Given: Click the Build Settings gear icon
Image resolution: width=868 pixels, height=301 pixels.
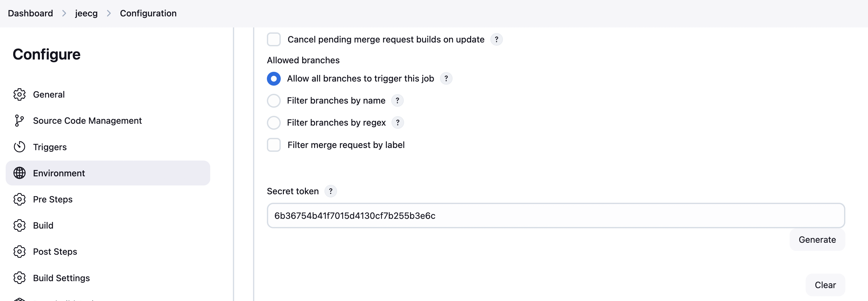Looking at the screenshot, I should click(20, 278).
